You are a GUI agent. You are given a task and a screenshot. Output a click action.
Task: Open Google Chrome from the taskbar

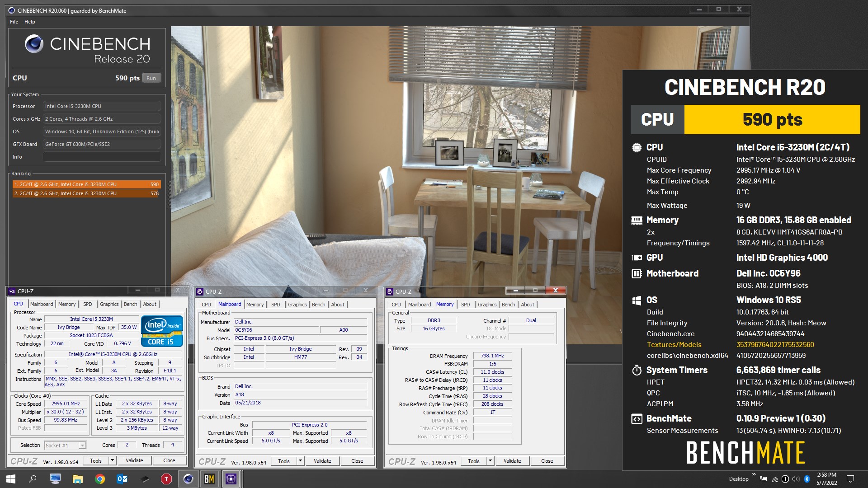click(x=100, y=479)
